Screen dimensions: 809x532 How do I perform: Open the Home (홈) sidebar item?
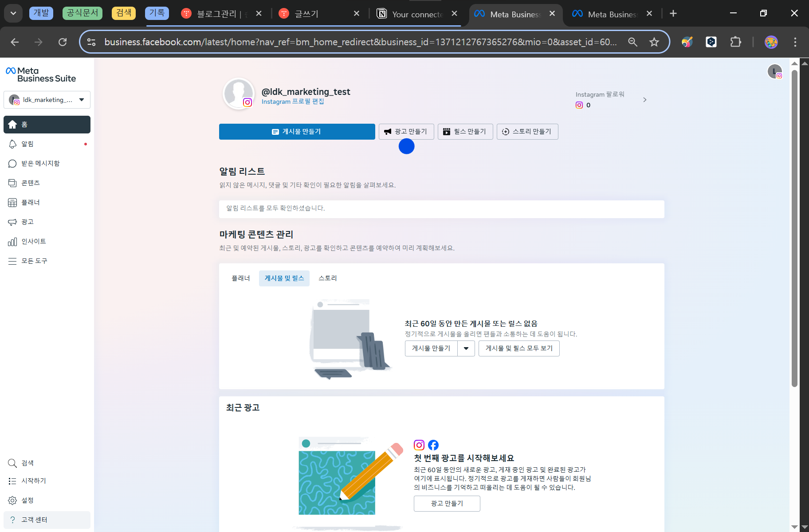pyautogui.click(x=47, y=125)
